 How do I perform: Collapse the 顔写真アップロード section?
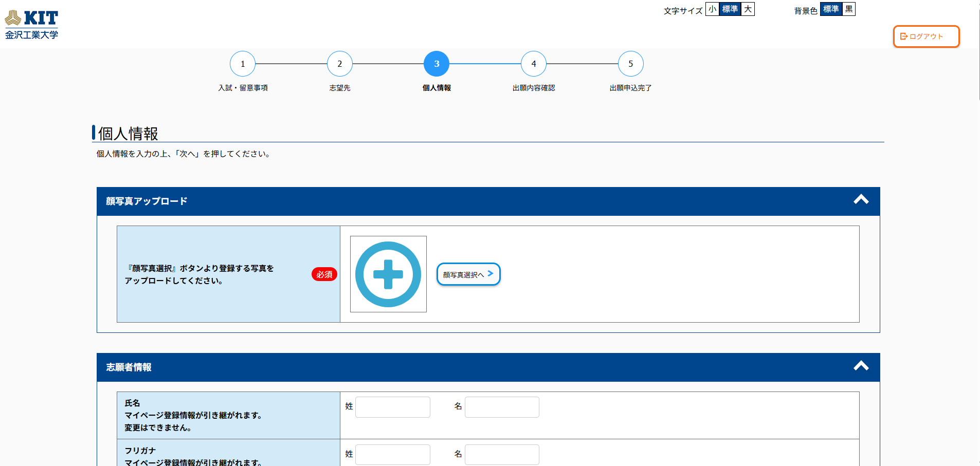click(861, 200)
